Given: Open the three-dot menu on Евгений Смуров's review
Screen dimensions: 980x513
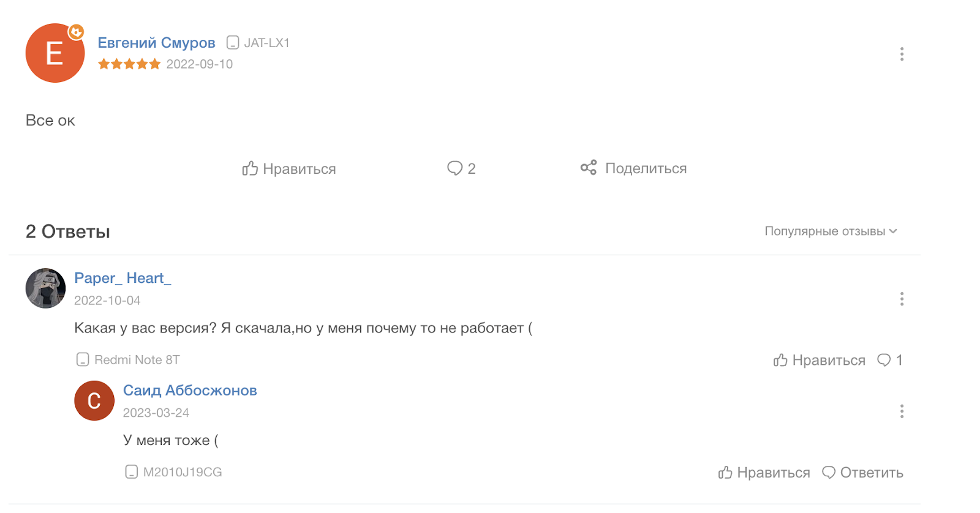Looking at the screenshot, I should point(902,54).
